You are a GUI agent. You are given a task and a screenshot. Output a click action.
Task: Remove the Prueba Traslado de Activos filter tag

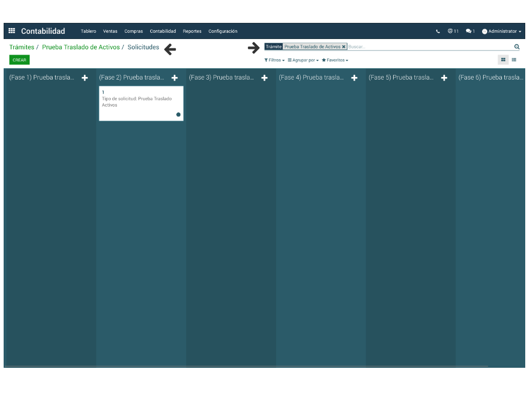click(x=344, y=47)
